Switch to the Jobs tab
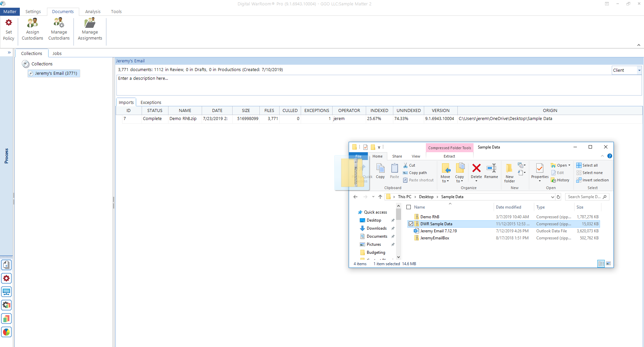 [x=57, y=53]
